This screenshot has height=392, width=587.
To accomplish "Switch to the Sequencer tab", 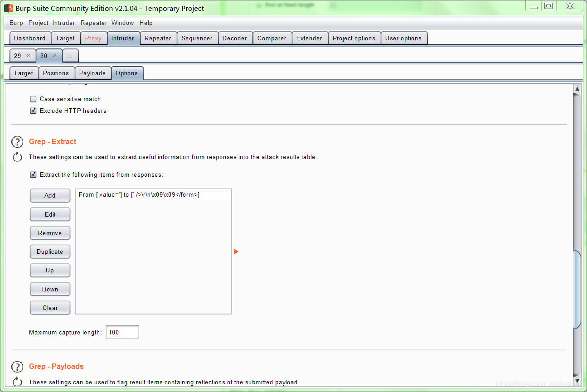I will pyautogui.click(x=197, y=38).
